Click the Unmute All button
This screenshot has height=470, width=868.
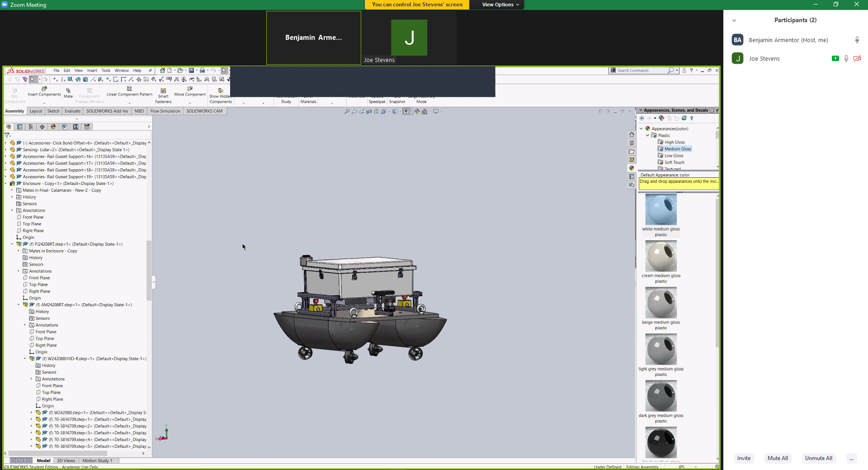pos(818,458)
